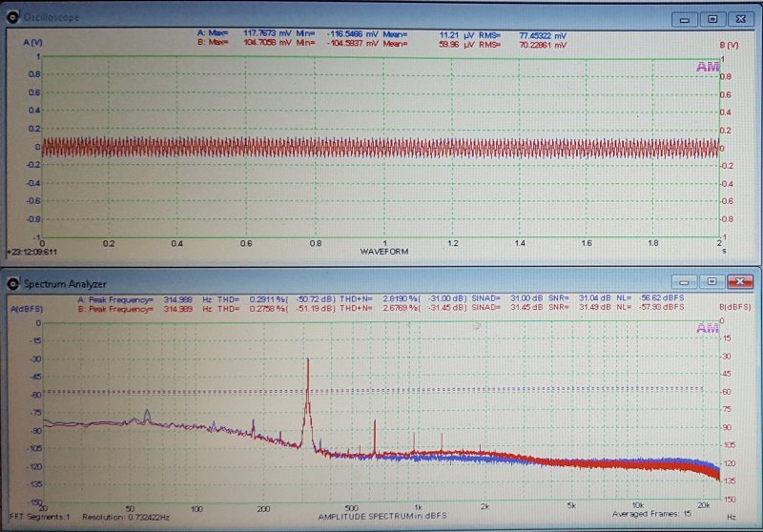Click the 'A (V)' axis label
Viewport: 763px width, 532px height.
click(32, 43)
